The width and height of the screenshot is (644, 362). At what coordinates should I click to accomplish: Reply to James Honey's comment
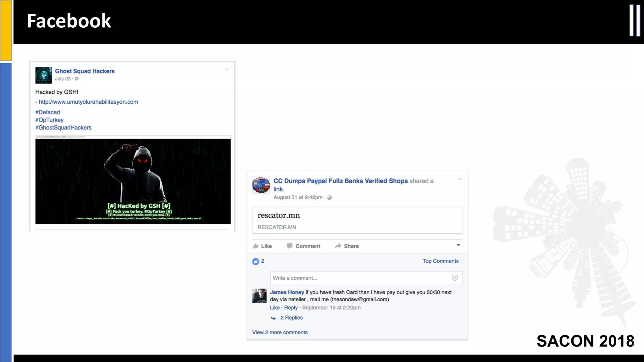tap(291, 308)
